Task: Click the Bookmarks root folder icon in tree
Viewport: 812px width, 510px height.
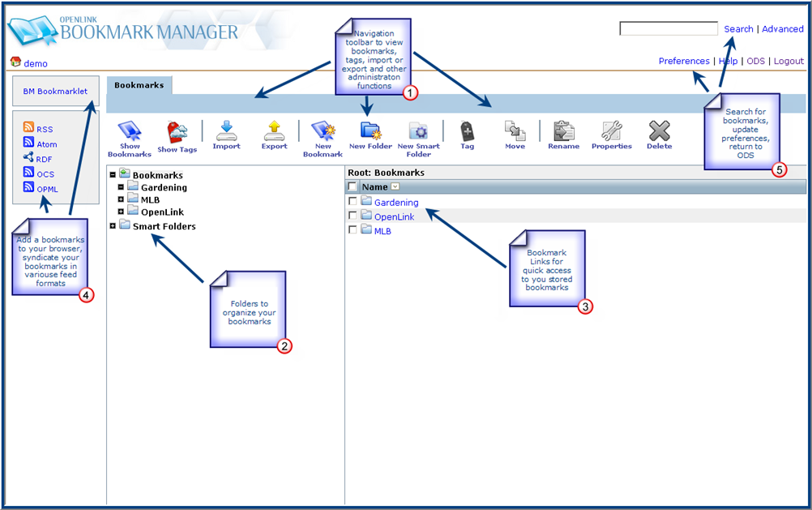Action: 124,173
